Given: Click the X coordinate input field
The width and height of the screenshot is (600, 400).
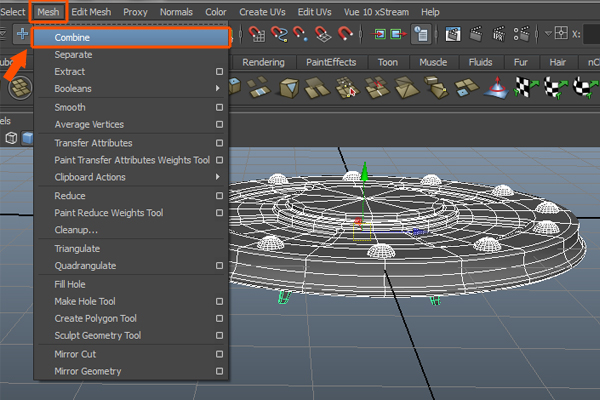Looking at the screenshot, I should point(592,34).
